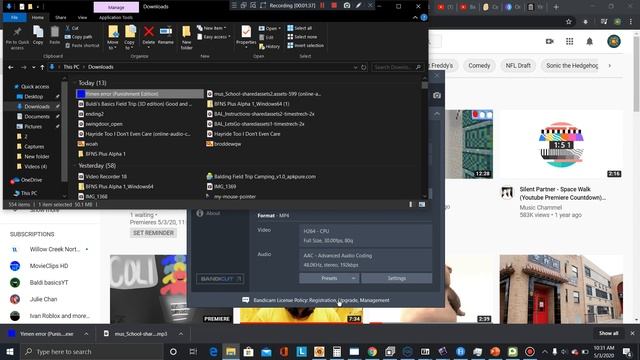Click the BANDICUT button
Image resolution: width=640 pixels, height=360 pixels.
[220, 279]
